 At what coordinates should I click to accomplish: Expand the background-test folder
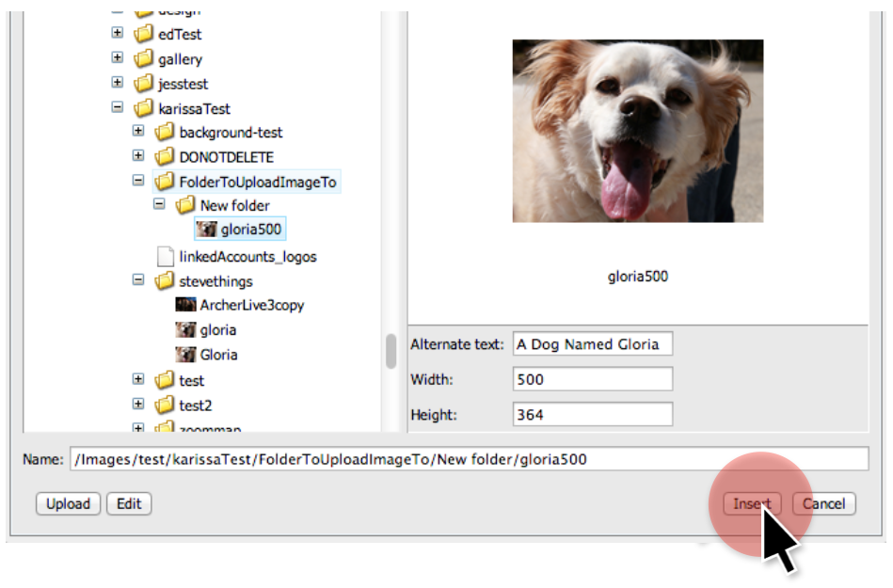tap(138, 132)
